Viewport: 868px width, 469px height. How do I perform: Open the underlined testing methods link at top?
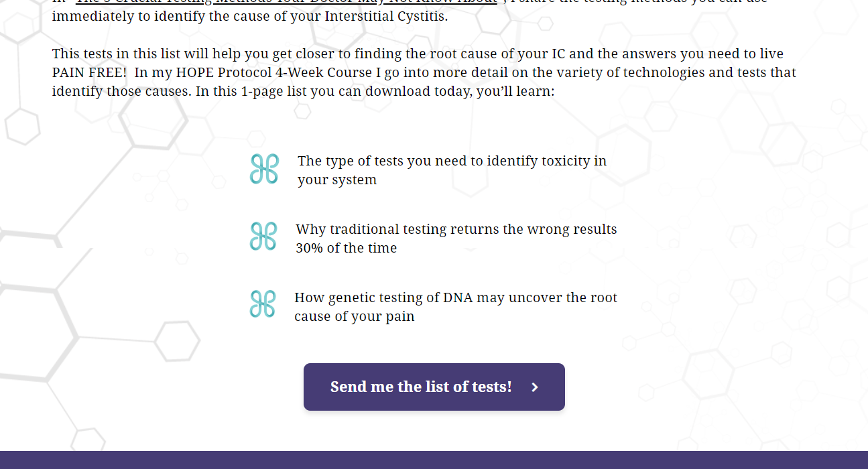pyautogui.click(x=286, y=2)
